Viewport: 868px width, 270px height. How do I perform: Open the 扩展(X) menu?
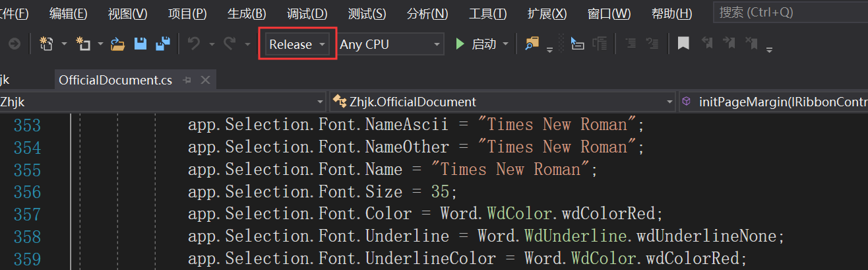547,13
